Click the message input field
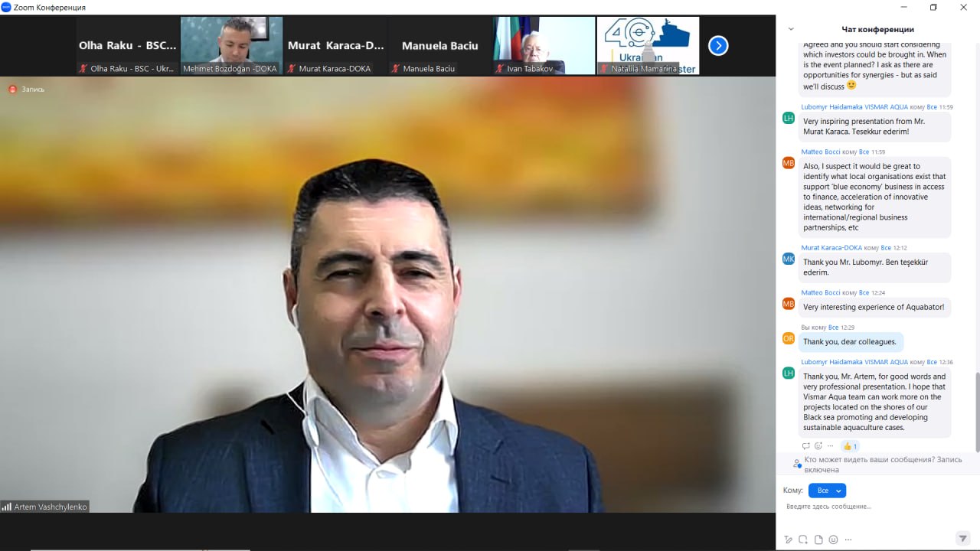Image resolution: width=980 pixels, height=551 pixels. click(x=873, y=507)
